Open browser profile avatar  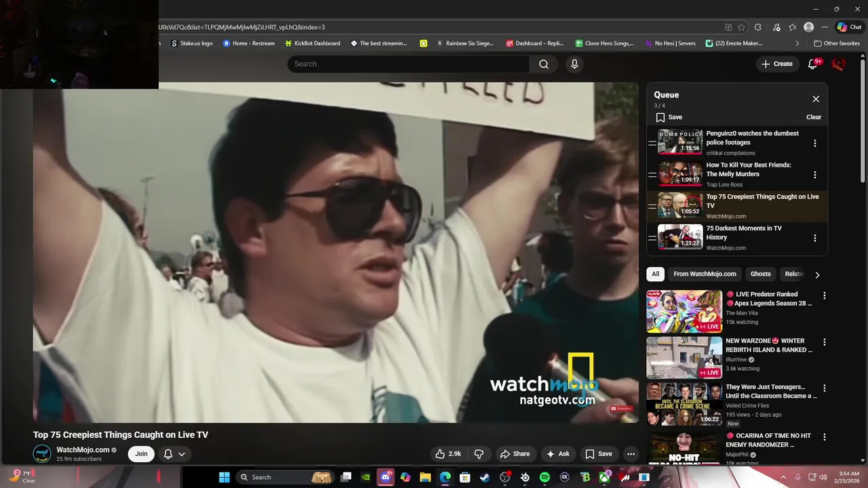point(808,27)
